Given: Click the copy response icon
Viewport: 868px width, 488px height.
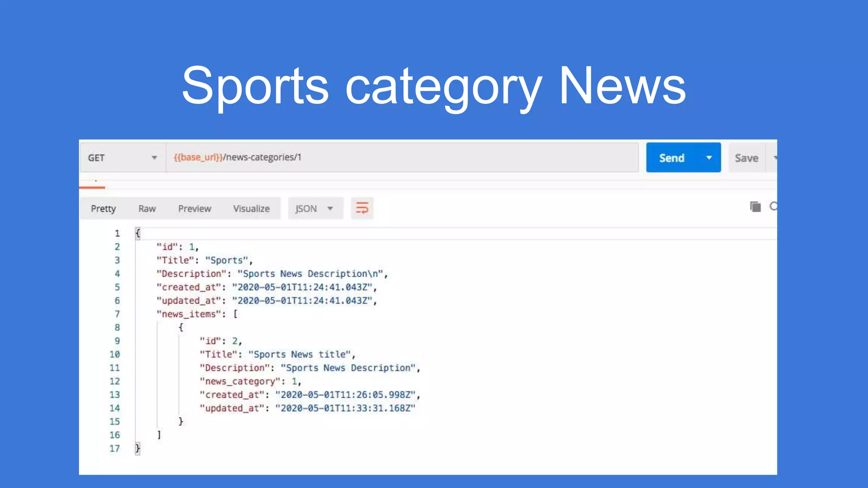Looking at the screenshot, I should coord(755,207).
